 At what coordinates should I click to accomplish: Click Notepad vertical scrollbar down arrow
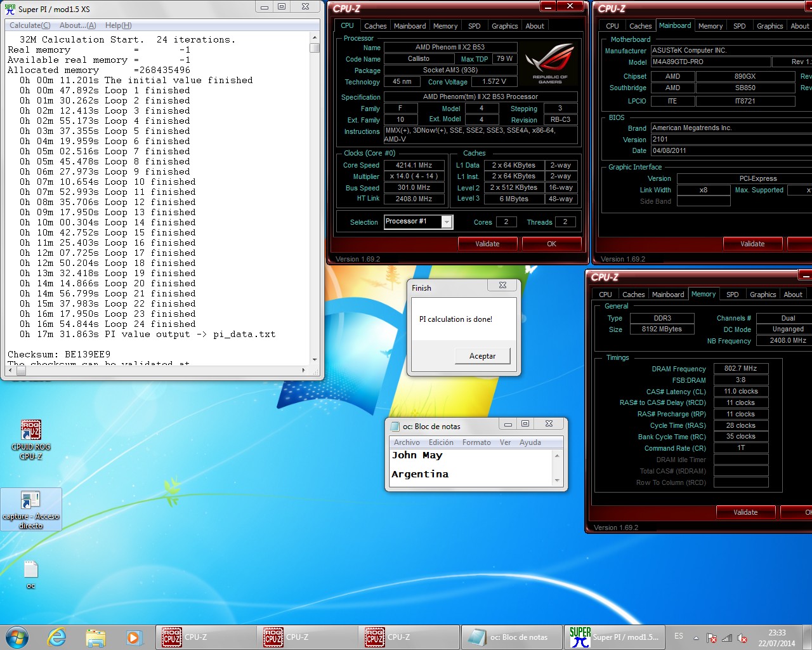coord(557,481)
